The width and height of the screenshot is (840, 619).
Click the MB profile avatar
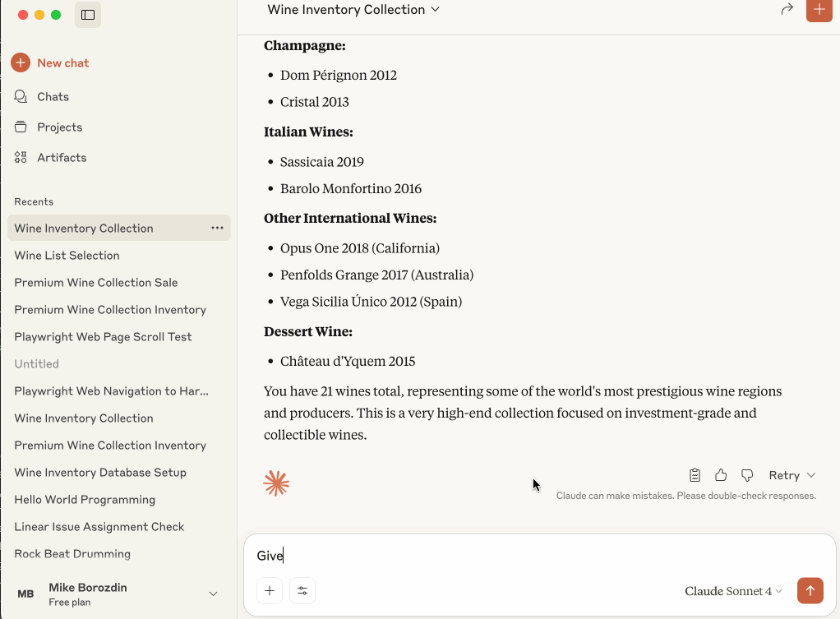[x=25, y=594]
